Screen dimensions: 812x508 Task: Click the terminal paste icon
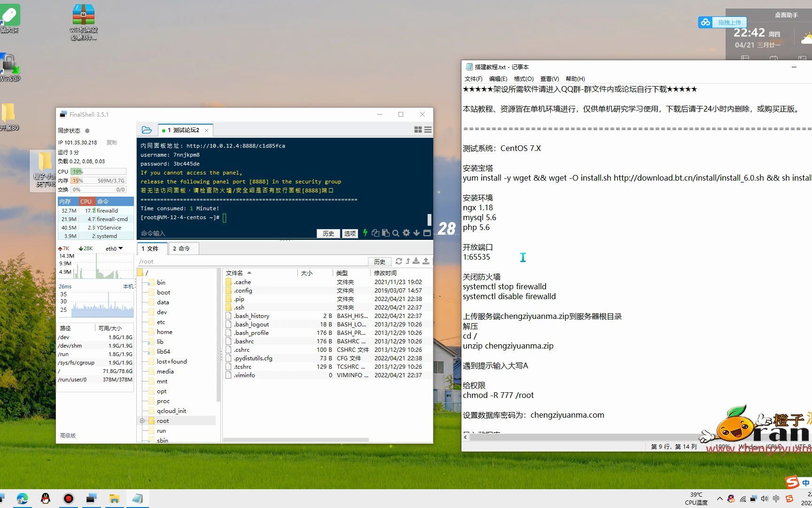(x=385, y=233)
